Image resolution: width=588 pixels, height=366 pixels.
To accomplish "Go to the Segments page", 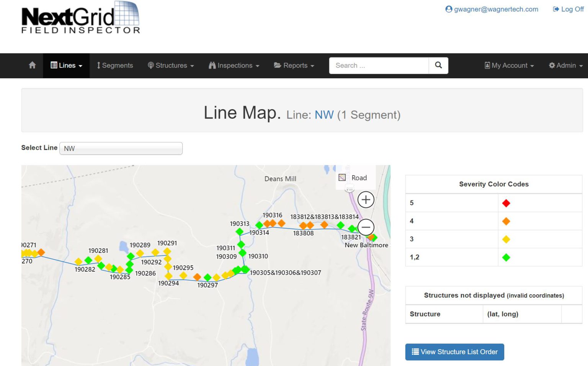I will pyautogui.click(x=115, y=66).
